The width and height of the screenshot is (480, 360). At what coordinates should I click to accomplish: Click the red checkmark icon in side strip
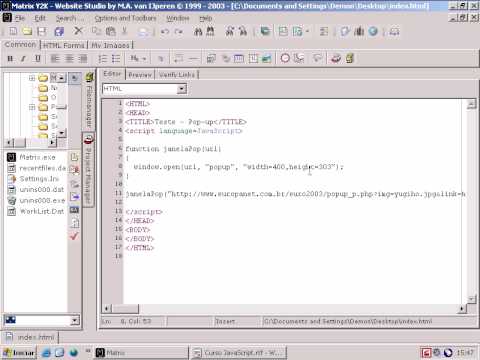coord(74,236)
